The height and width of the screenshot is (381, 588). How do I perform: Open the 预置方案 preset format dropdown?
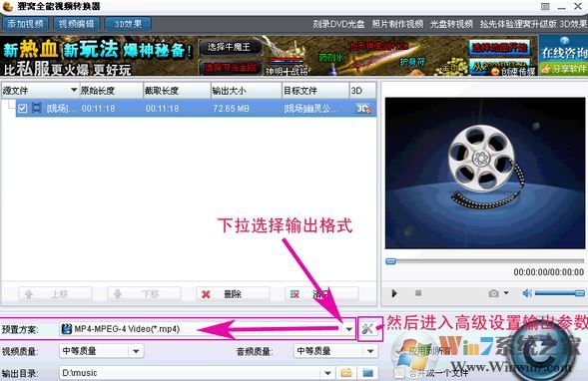(x=348, y=329)
